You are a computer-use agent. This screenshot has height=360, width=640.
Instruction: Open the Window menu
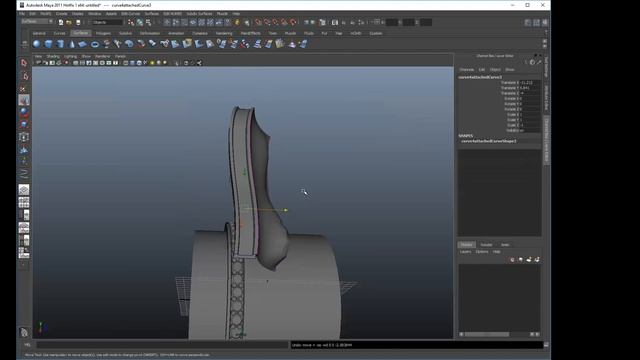click(94, 13)
